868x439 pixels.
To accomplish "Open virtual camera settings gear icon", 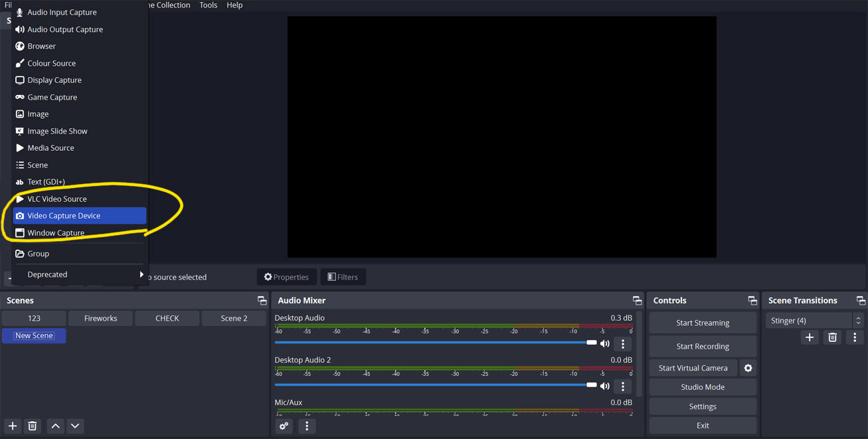I will pos(748,368).
